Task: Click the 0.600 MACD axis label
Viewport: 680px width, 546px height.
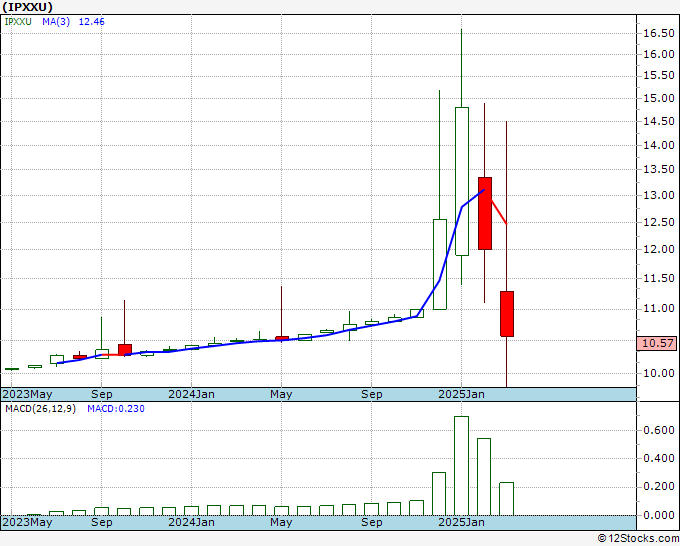Action: click(659, 430)
